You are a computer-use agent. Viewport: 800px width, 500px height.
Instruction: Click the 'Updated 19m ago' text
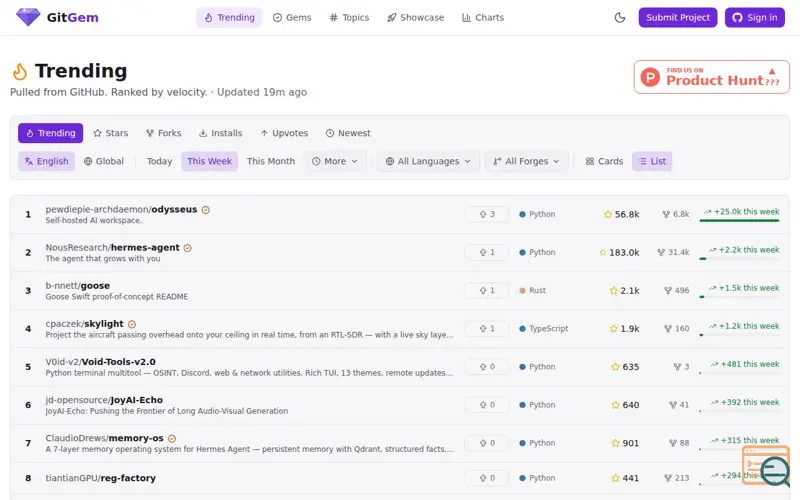pyautogui.click(x=262, y=92)
